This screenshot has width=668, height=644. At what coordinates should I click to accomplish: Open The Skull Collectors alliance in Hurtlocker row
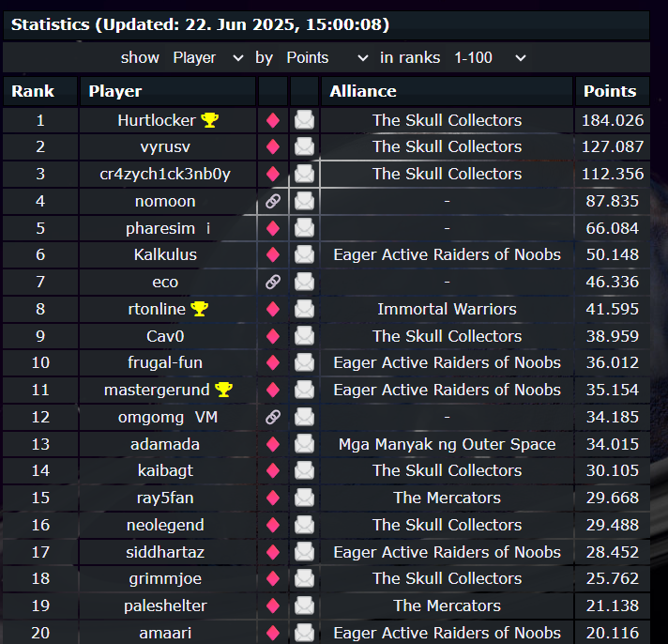[447, 120]
